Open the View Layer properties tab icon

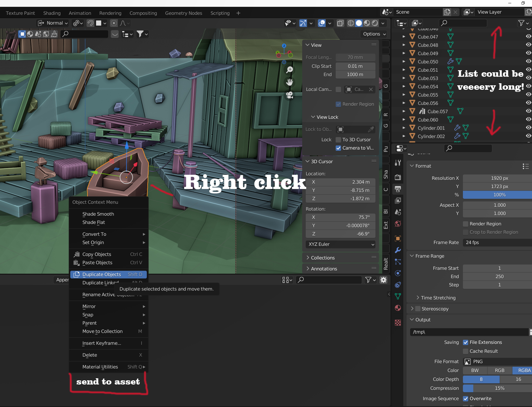click(x=398, y=201)
